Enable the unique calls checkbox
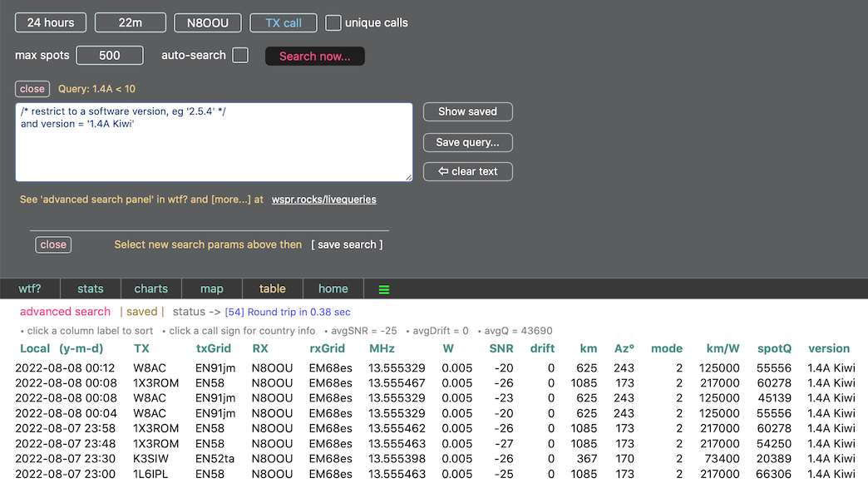This screenshot has width=868, height=483. coord(333,22)
